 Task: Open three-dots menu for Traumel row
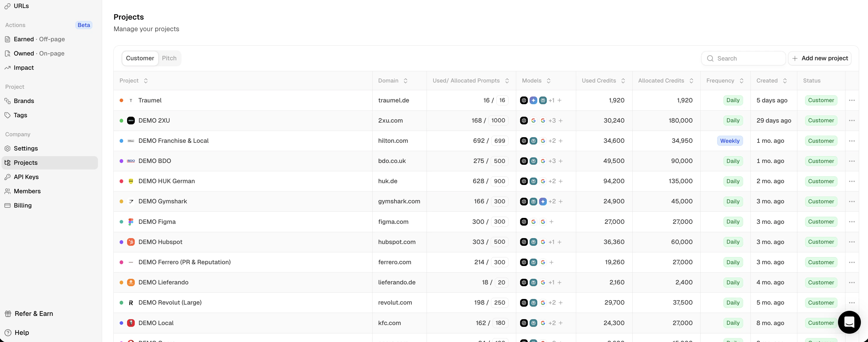851,100
